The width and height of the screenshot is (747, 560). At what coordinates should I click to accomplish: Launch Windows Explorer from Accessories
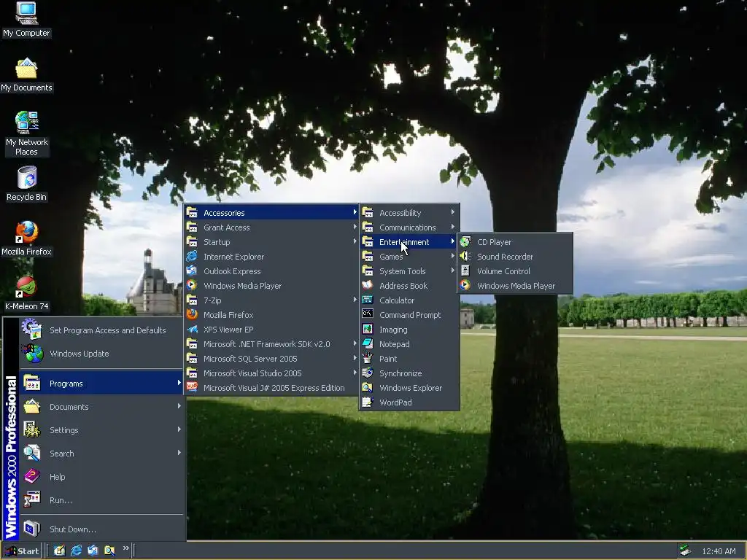pos(410,388)
